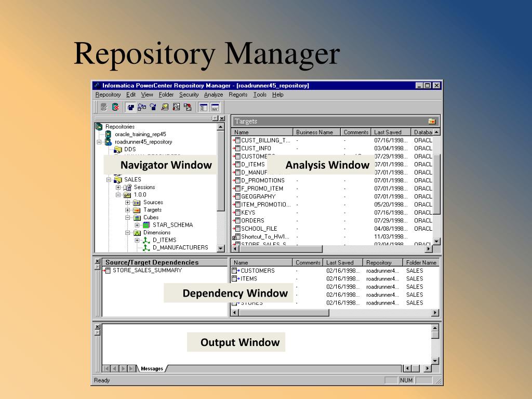
Task: Select the Cubes folder icon
Action: [137, 218]
